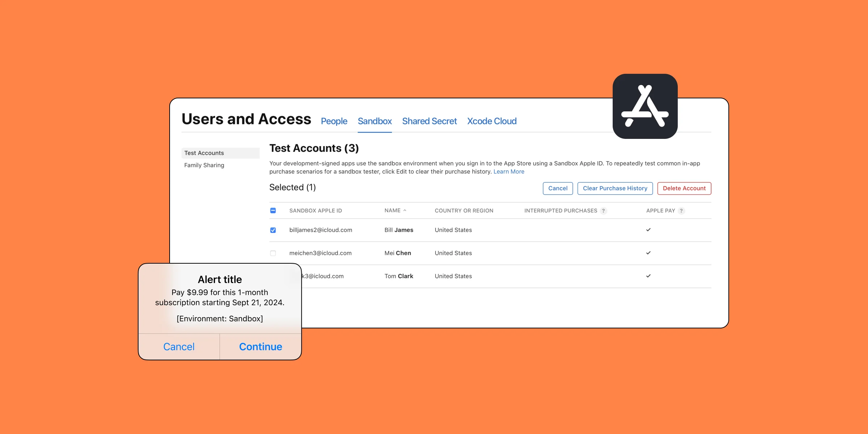Click the Delete Account button
Screen dimensions: 868x434
tap(684, 188)
